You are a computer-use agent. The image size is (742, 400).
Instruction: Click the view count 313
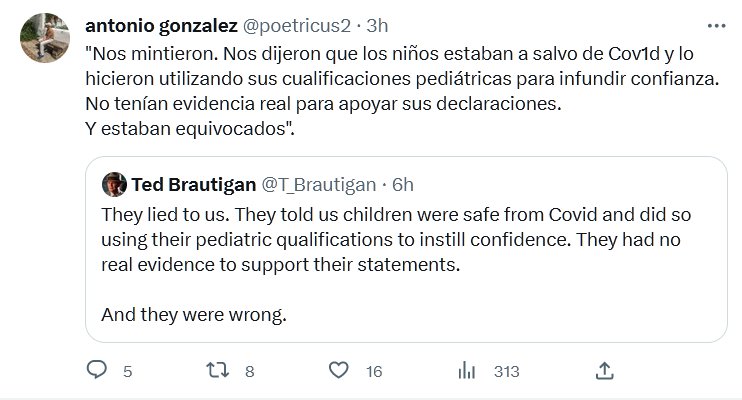tap(506, 372)
